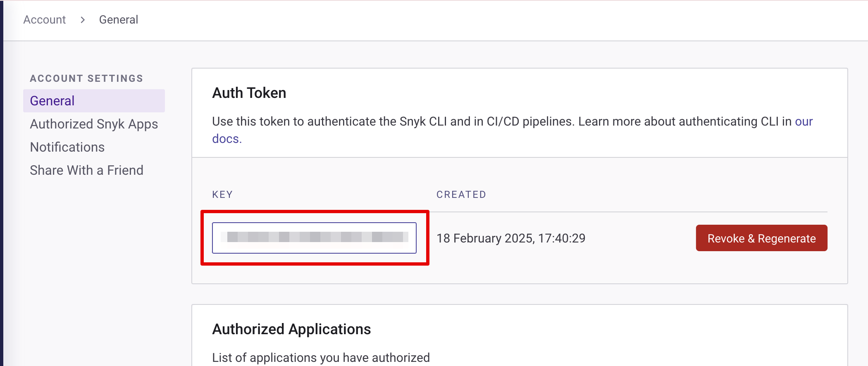
Task: Click the breadcrumb chevron separator
Action: click(x=83, y=20)
